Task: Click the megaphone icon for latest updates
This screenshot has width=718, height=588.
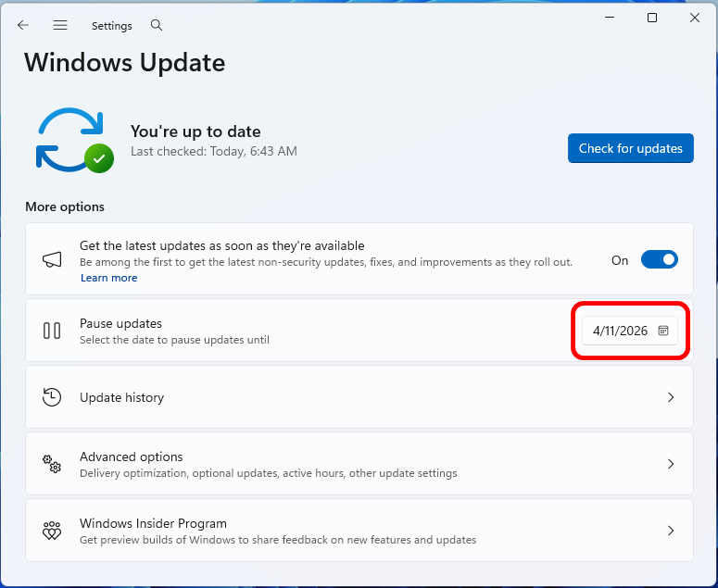Action: (52, 260)
